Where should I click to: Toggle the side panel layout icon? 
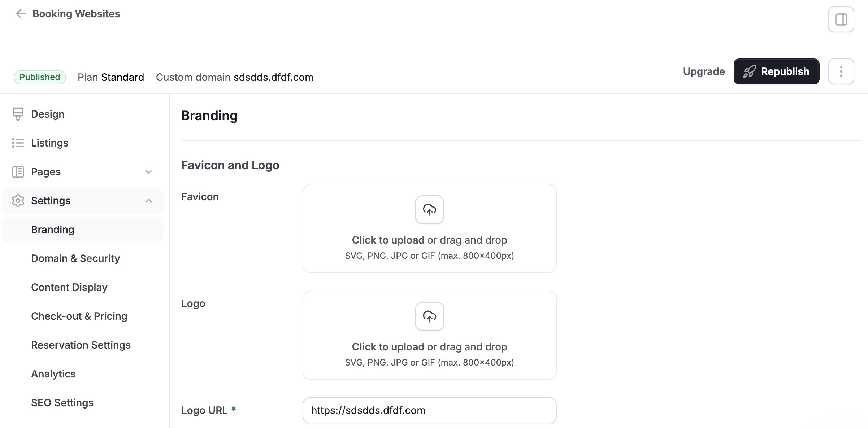(841, 19)
